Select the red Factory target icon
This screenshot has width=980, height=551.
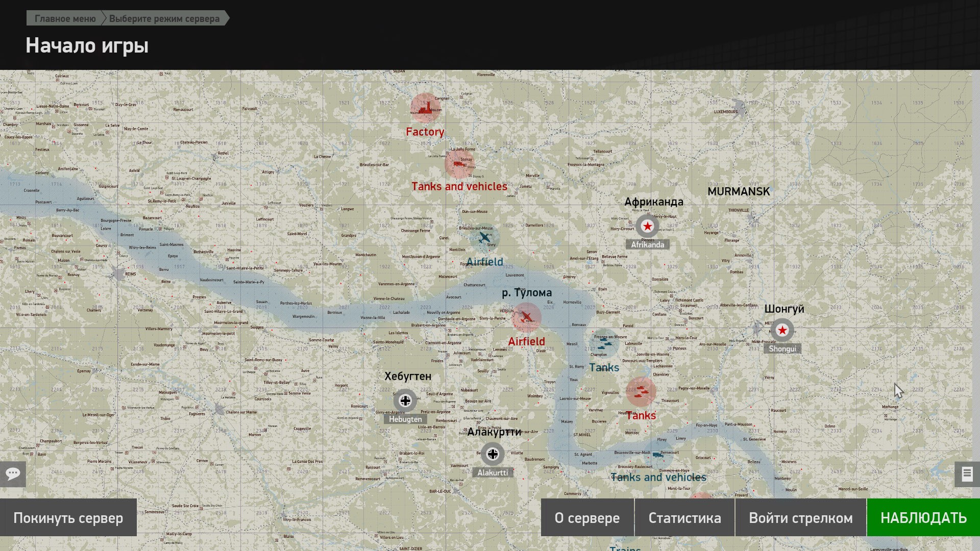[x=425, y=108]
